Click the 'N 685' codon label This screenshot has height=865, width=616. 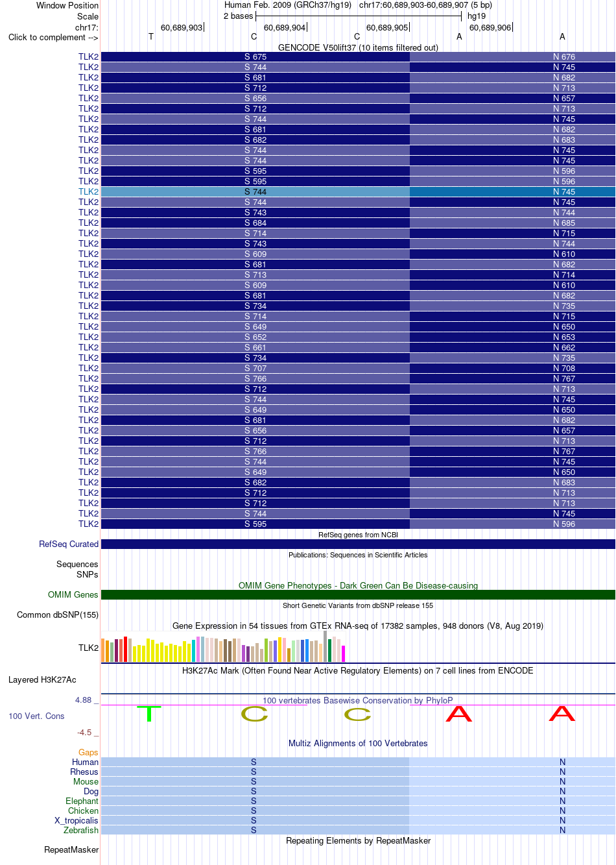(x=564, y=223)
